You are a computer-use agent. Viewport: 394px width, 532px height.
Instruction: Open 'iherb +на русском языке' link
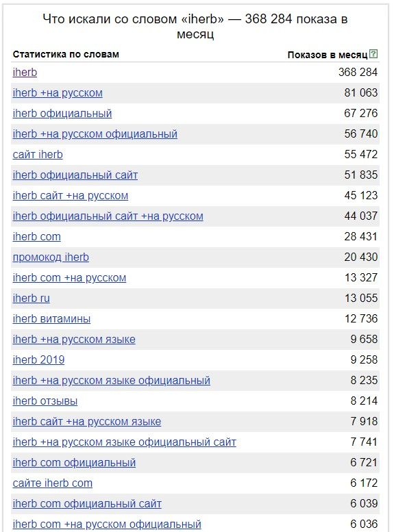pyautogui.click(x=74, y=340)
